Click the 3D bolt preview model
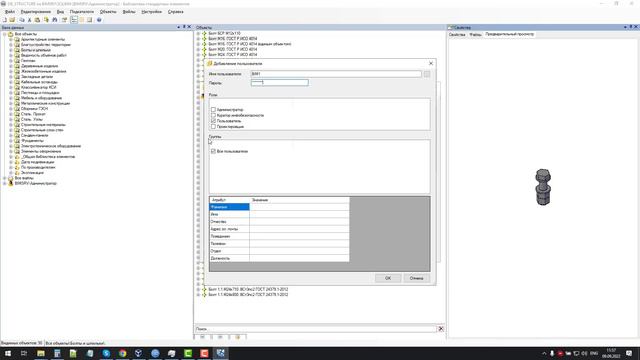 click(543, 187)
